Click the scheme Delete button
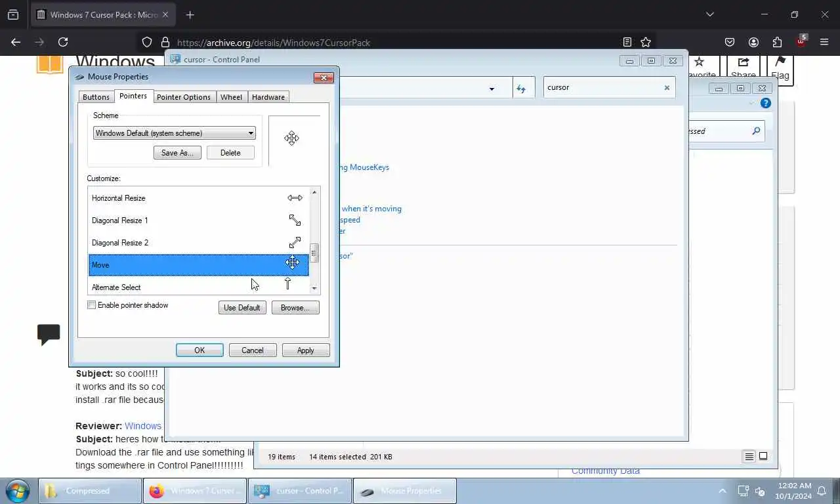Screen dimensions: 840x504 point(230,153)
